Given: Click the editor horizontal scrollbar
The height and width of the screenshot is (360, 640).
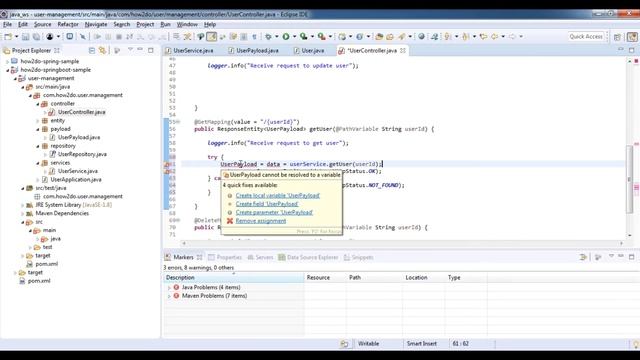Looking at the screenshot, I should click(402, 243).
